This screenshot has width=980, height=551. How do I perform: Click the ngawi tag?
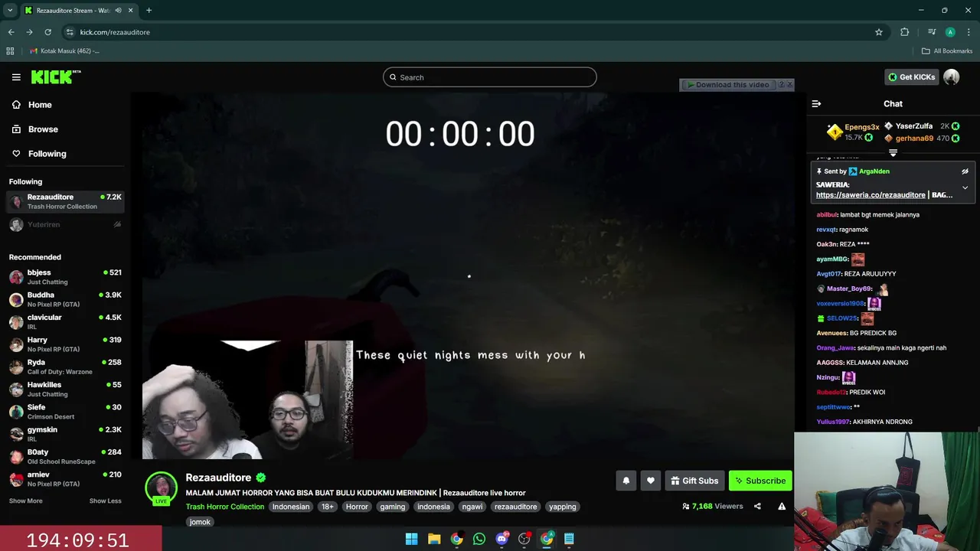pos(472,507)
